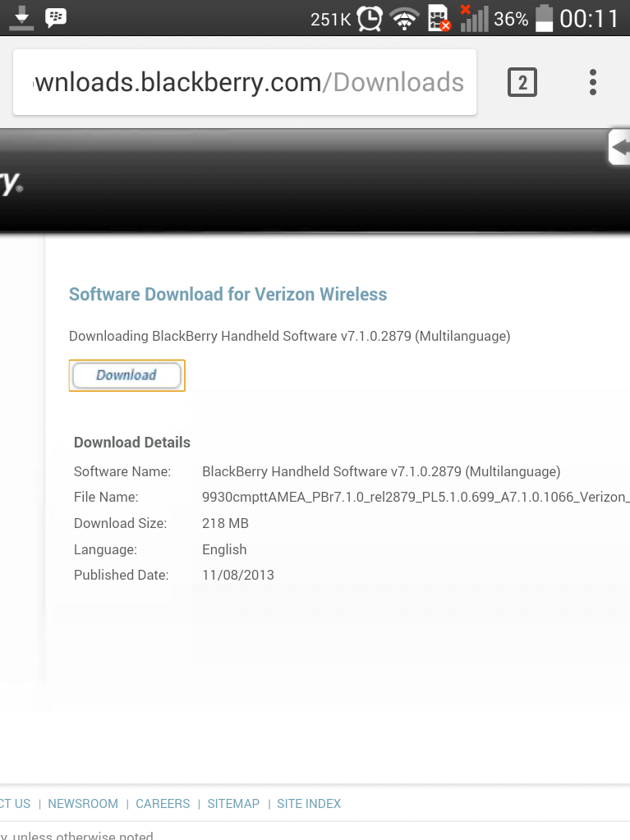Tap the 'Software Download for Verizon Wireless' heading
Image resolution: width=630 pixels, height=840 pixels.
228,294
